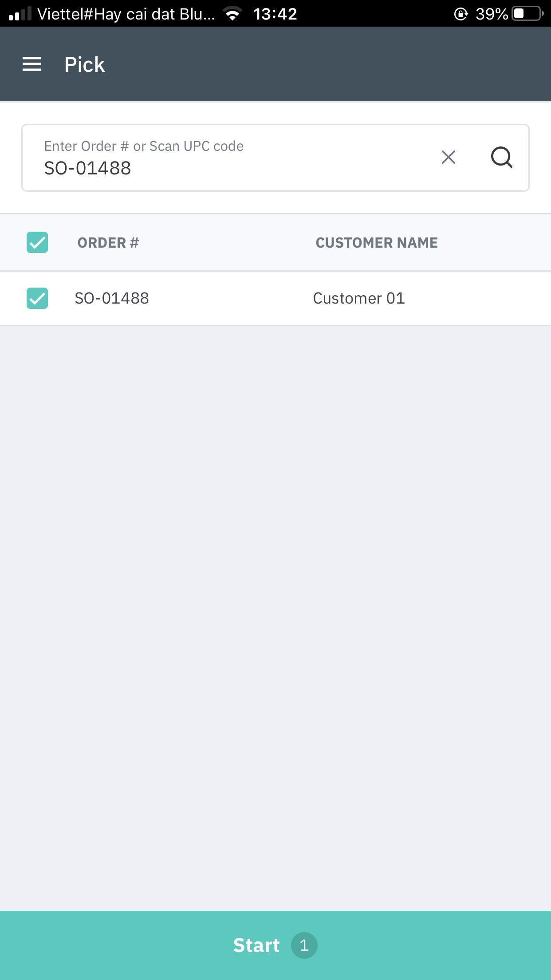This screenshot has height=980, width=551.
Task: Tap the 13:42 clock in status bar
Action: point(275,14)
